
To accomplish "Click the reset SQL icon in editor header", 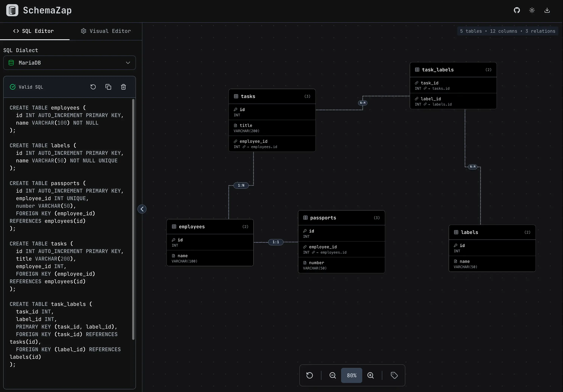I will [x=93, y=87].
